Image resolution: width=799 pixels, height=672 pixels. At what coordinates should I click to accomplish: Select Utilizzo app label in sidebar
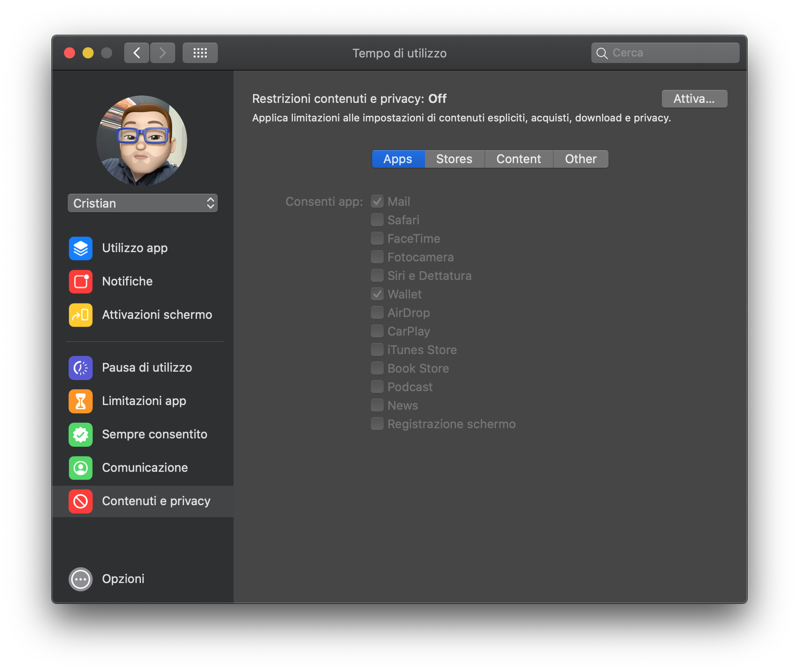[135, 248]
